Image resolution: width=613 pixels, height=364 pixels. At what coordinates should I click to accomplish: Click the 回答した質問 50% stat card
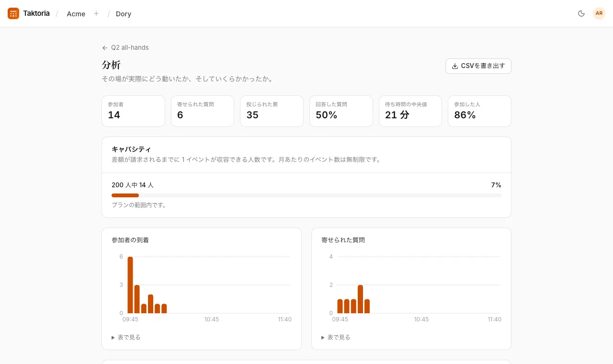pyautogui.click(x=341, y=111)
